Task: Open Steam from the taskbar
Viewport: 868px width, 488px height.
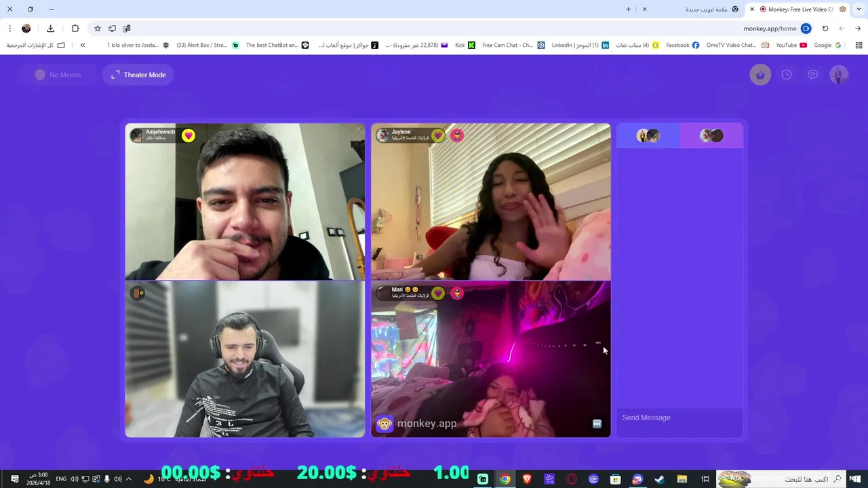Action: click(659, 479)
